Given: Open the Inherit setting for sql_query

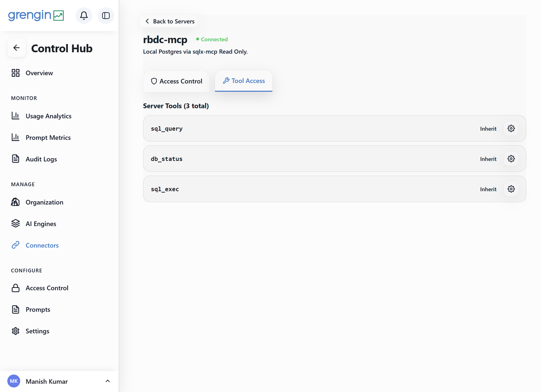Looking at the screenshot, I should coord(488,129).
